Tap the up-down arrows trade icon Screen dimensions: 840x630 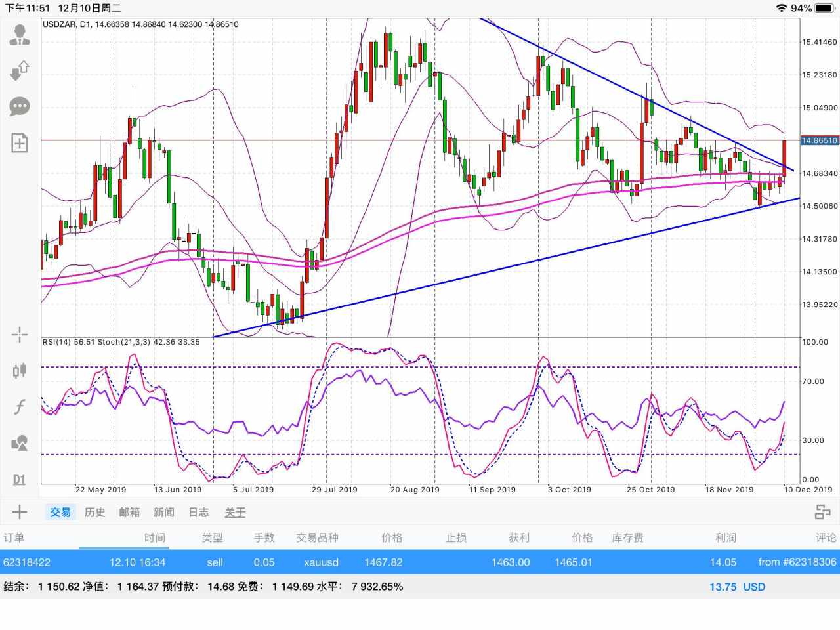[20, 70]
